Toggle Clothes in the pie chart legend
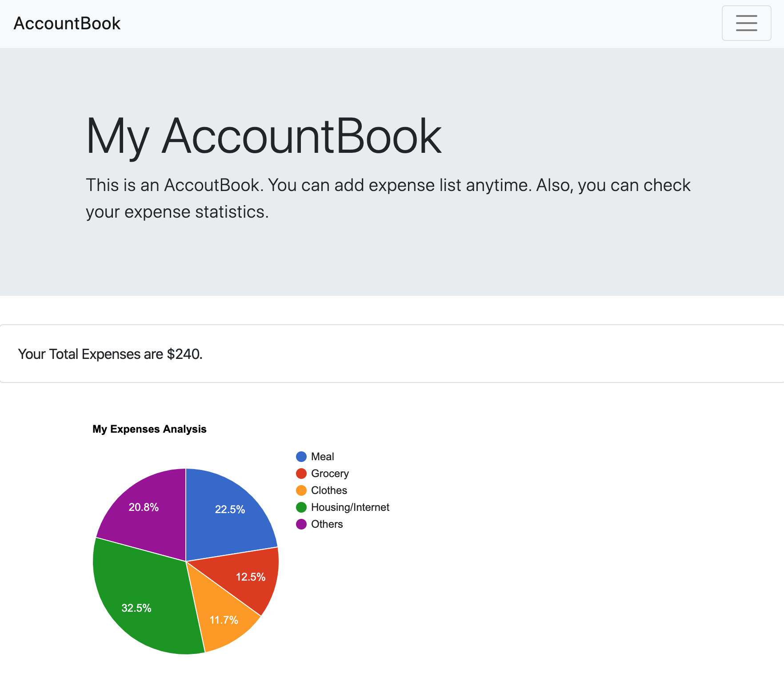Screen dimensions: 784x677 pyautogui.click(x=328, y=490)
